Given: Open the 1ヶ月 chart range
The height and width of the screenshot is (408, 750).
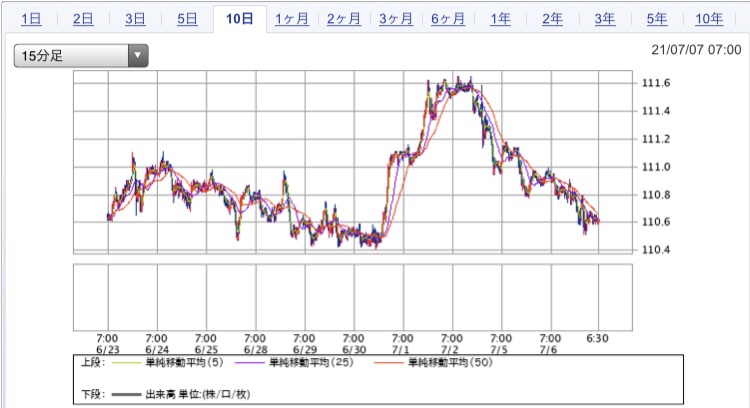Looking at the screenshot, I should pos(292,19).
